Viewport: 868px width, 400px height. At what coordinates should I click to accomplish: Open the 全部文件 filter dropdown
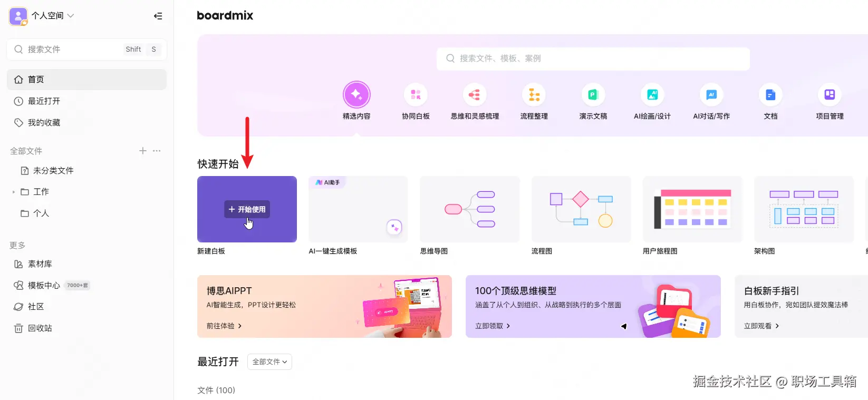point(269,362)
